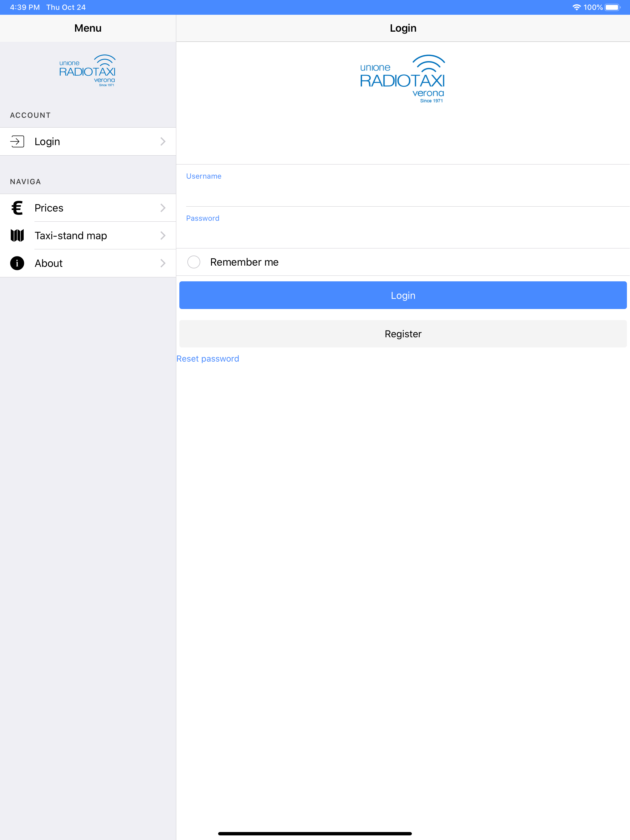Focus the Username input field
This screenshot has width=630, height=840.
408,186
